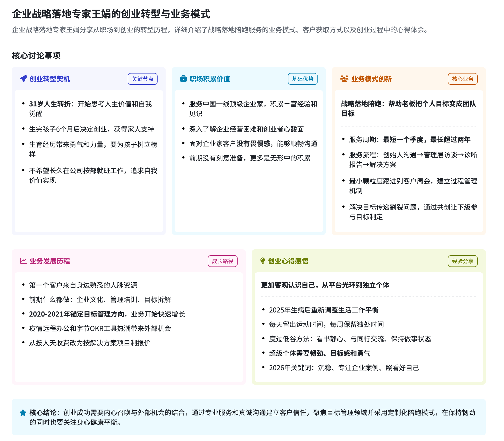Click the 经验分享 green tag

[463, 261]
